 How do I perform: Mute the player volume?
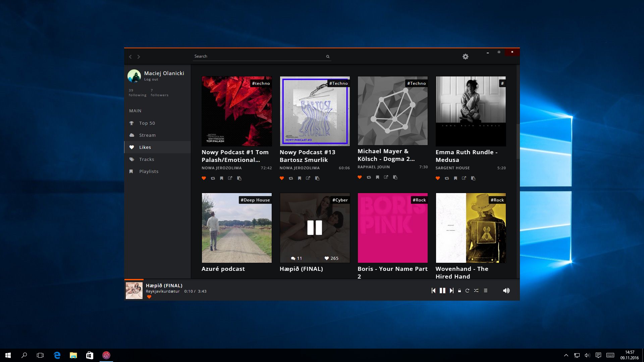pyautogui.click(x=506, y=291)
